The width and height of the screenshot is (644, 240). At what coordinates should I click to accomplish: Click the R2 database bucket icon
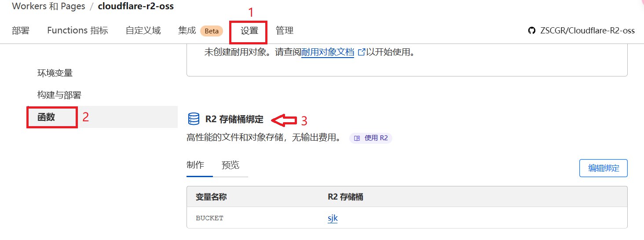pos(194,119)
